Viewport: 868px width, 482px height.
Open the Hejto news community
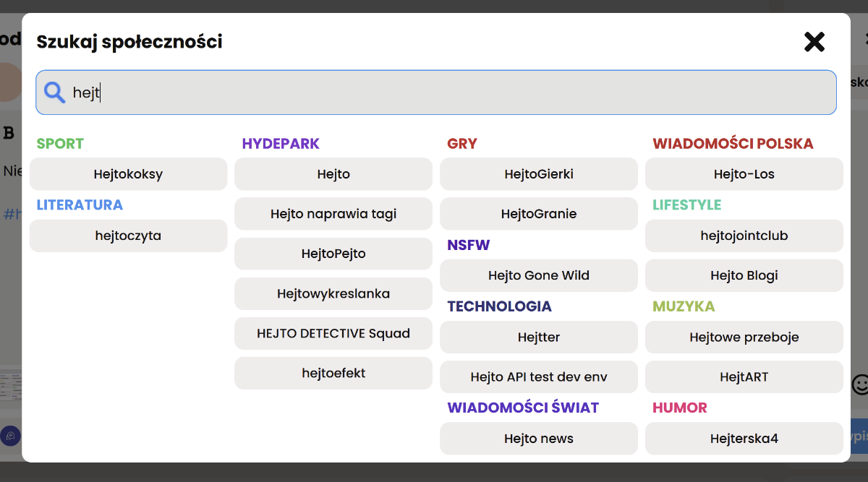pos(539,439)
